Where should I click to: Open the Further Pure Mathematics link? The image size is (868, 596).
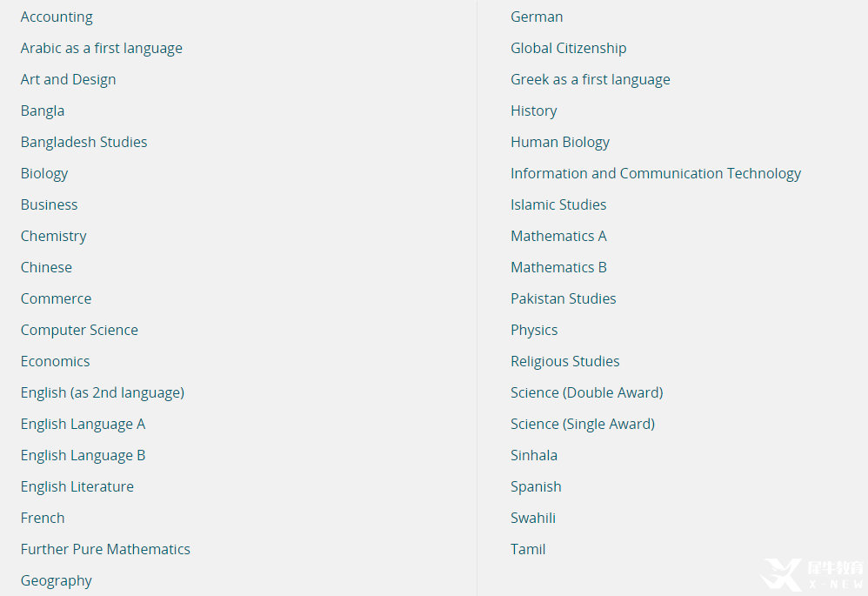pos(105,550)
